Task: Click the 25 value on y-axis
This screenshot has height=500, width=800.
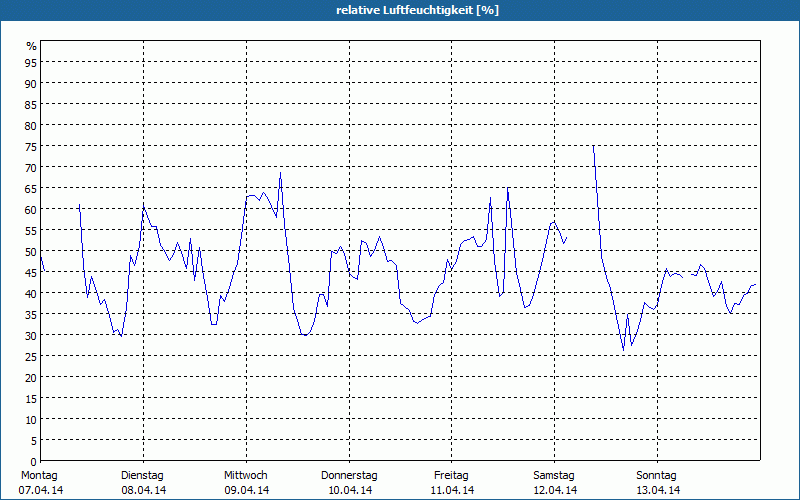Action: (31, 357)
